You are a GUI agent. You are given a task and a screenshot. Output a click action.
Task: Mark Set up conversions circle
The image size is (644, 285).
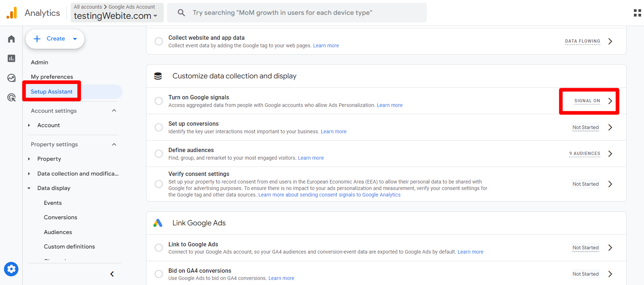point(159,127)
